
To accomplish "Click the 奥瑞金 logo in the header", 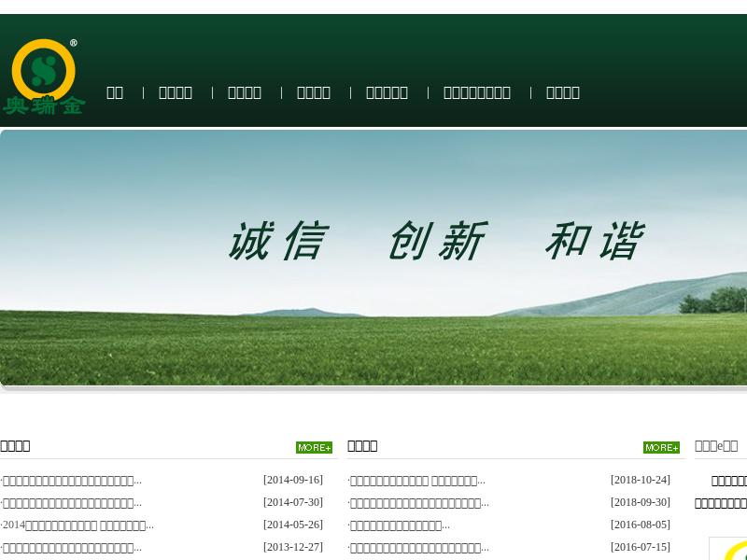I will (44, 77).
